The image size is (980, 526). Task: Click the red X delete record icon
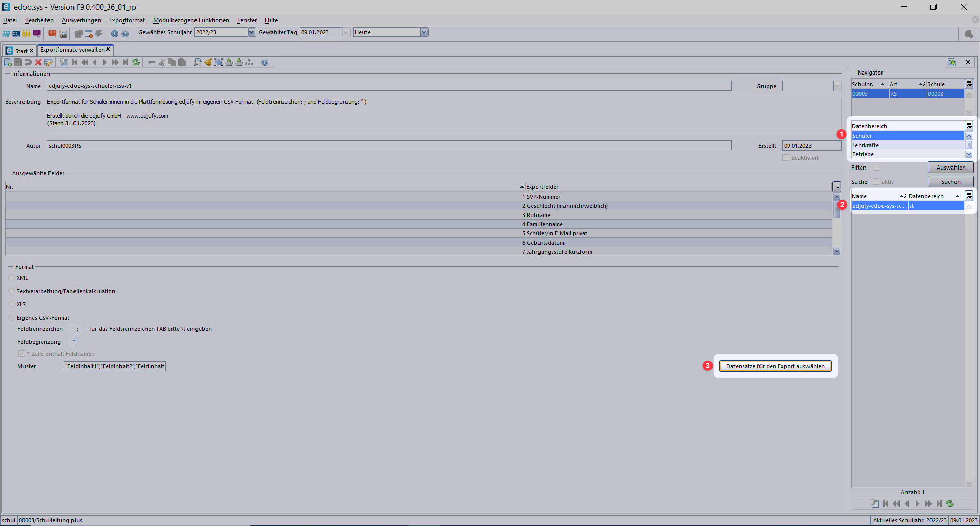tap(38, 62)
